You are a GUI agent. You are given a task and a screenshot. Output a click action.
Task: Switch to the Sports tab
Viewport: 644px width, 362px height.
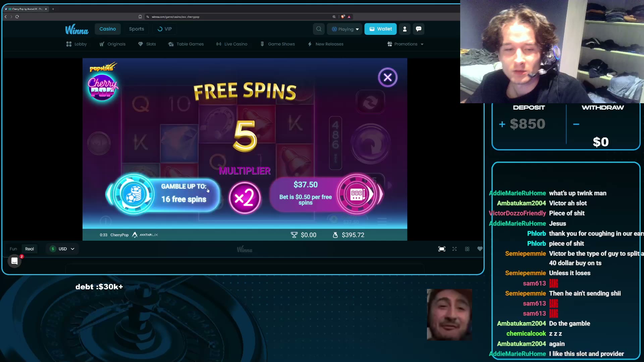[137, 29]
